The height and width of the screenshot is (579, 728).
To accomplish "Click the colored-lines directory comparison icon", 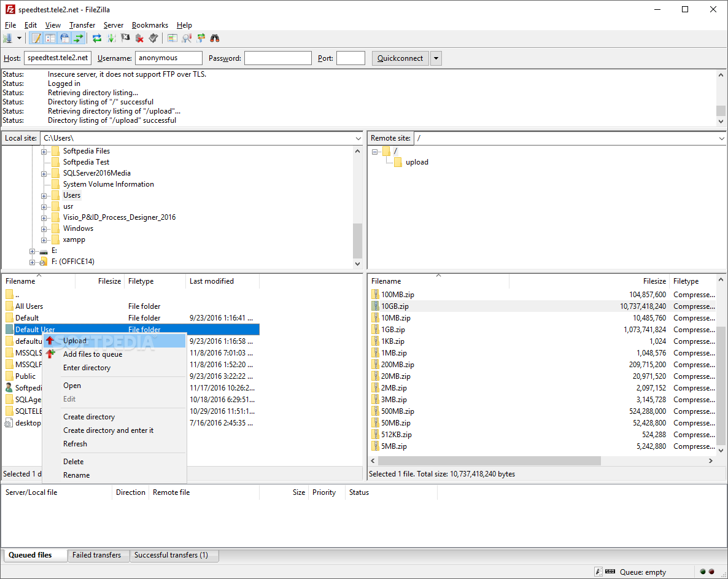I will [x=172, y=38].
